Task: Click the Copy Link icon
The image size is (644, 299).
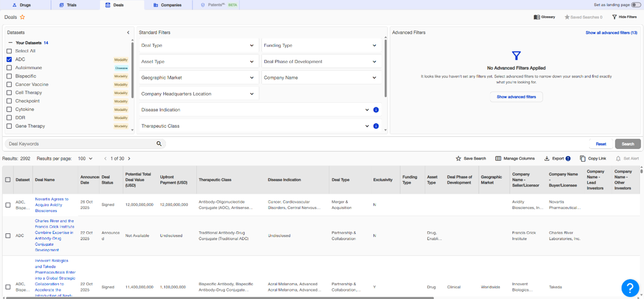Action: coord(582,159)
